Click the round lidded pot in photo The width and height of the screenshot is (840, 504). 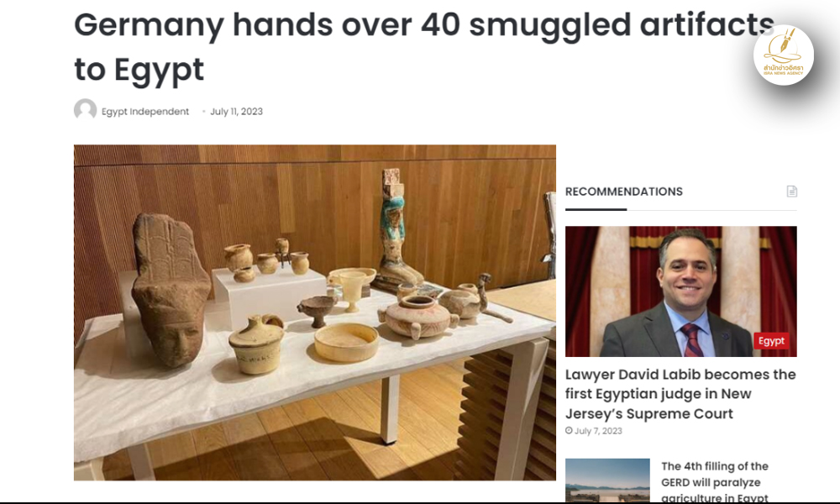point(417,317)
